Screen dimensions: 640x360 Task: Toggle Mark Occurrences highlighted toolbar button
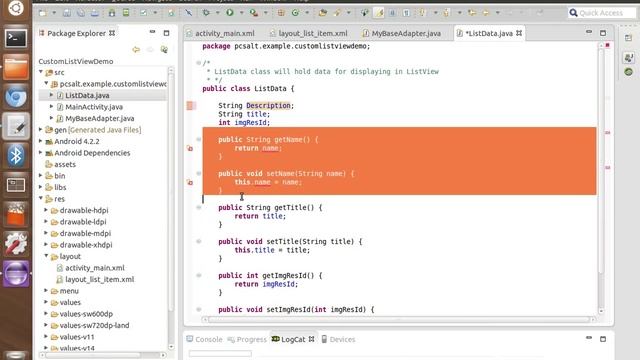(379, 13)
